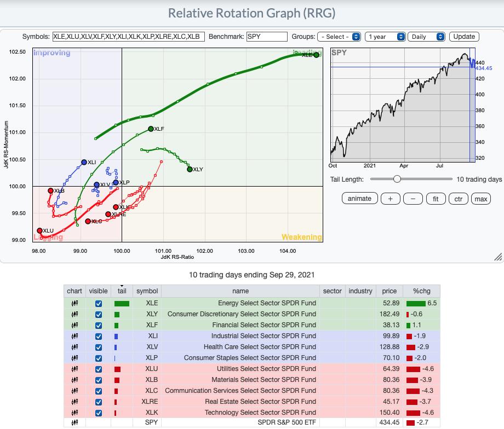This screenshot has height=429, width=504.
Task: Click the XLE dot in Leading quadrant
Action: 316,55
